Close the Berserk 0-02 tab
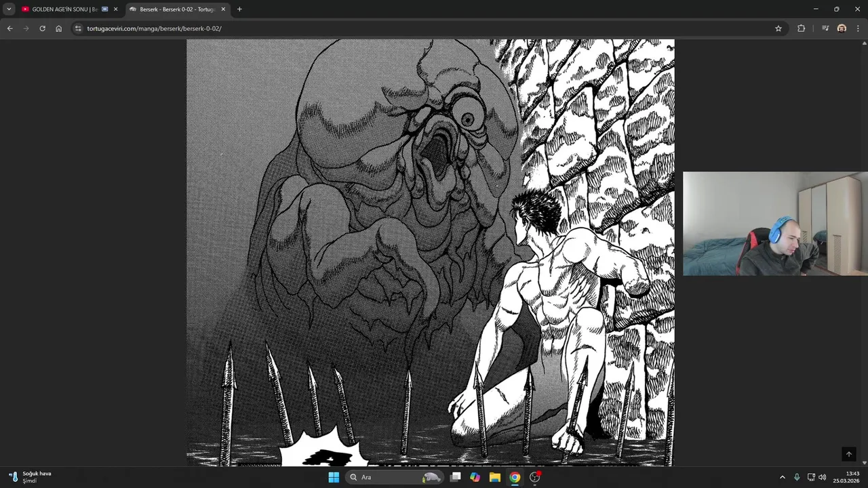This screenshot has height=488, width=868. (223, 9)
